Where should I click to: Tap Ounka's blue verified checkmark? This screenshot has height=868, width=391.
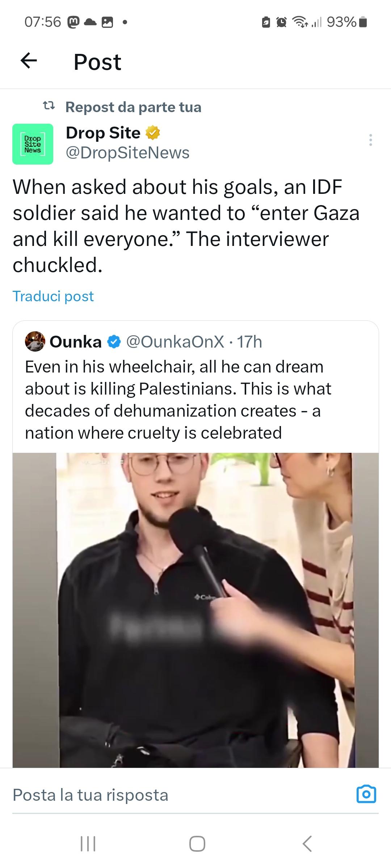[114, 342]
